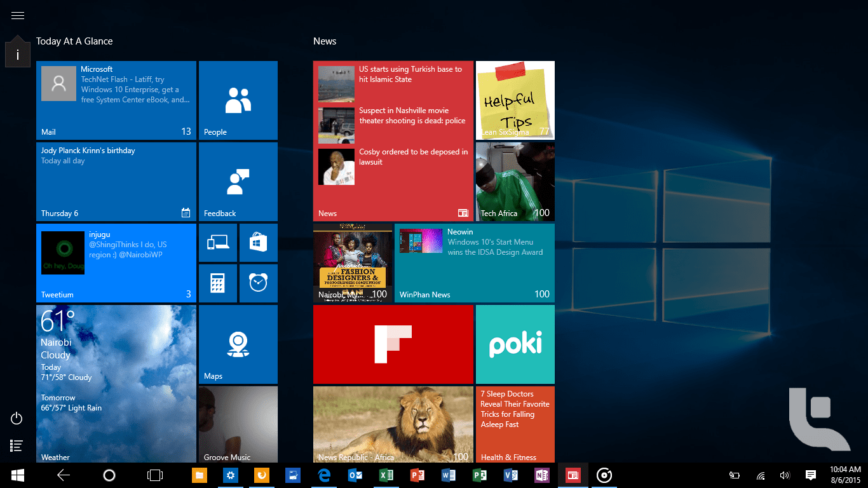Open the People tile

tap(238, 100)
